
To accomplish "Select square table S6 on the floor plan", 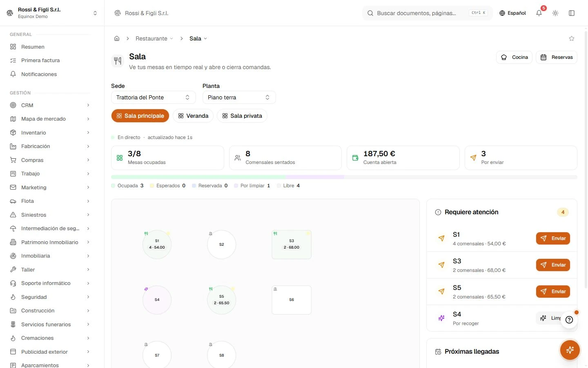I will [x=292, y=300].
